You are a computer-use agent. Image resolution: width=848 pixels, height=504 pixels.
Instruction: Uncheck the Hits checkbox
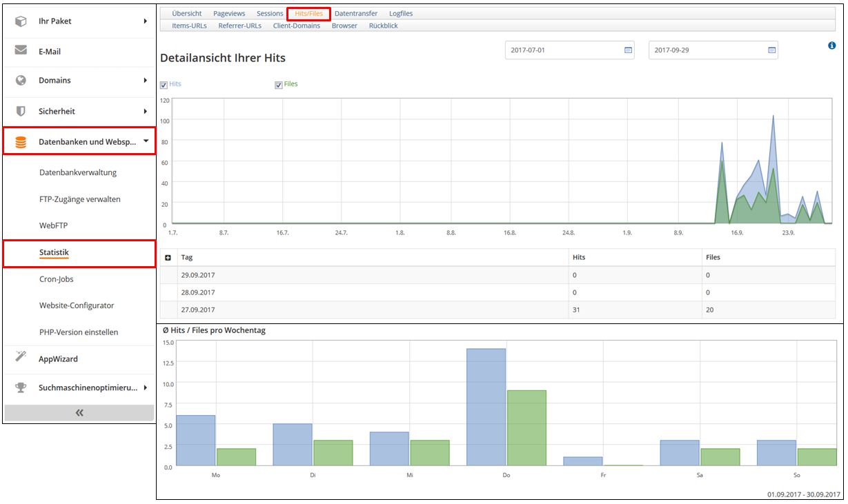coord(164,85)
